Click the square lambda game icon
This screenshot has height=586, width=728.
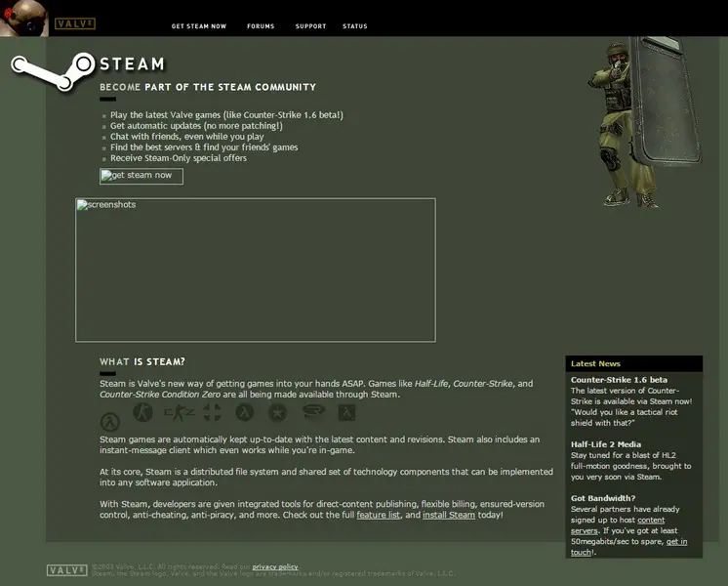click(346, 412)
